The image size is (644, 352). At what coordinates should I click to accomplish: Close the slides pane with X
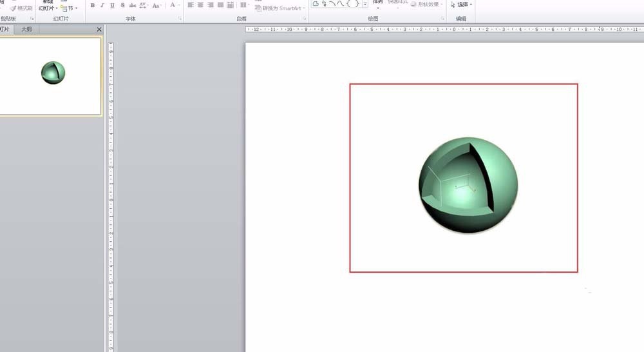(x=99, y=30)
